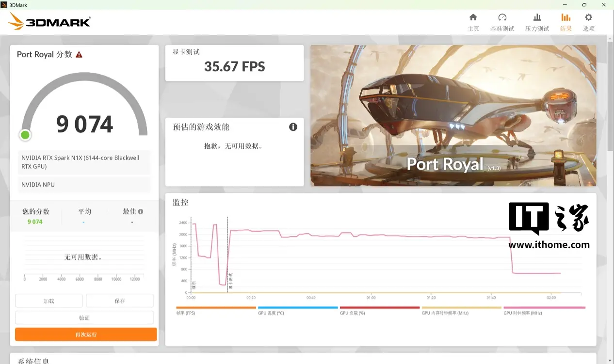The width and height of the screenshot is (614, 364).
Task: Click the large 9 074 score in the gauge
Action: pos(85,125)
